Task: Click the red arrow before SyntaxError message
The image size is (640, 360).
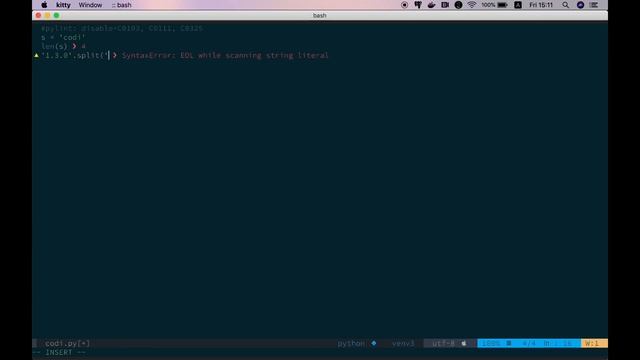Action: pos(115,55)
